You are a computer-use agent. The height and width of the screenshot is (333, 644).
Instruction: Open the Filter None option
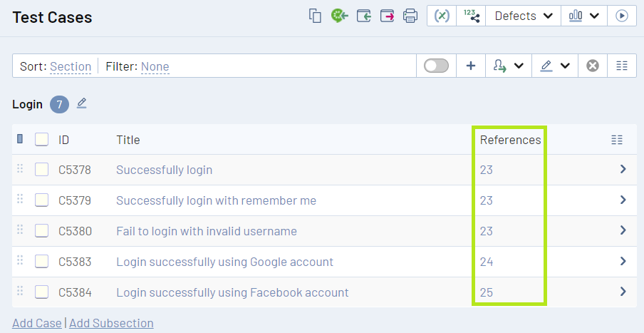point(155,67)
